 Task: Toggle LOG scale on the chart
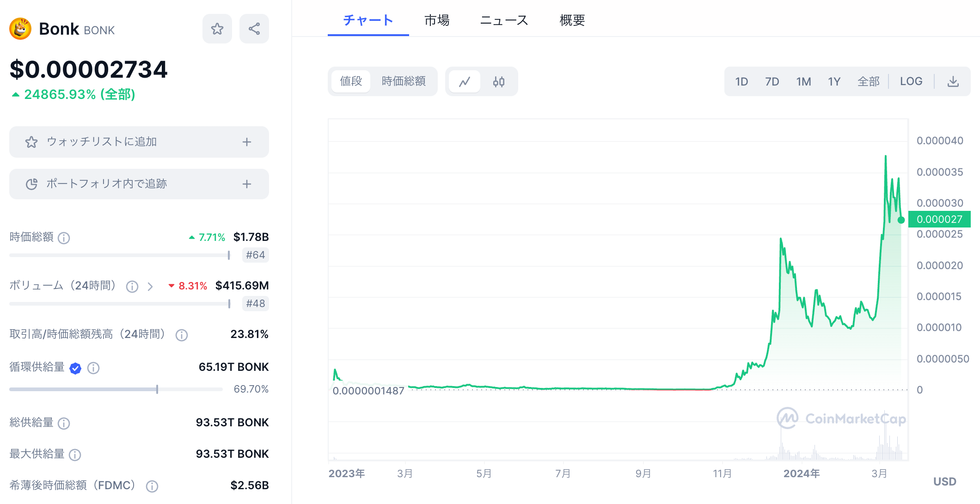[x=911, y=82]
